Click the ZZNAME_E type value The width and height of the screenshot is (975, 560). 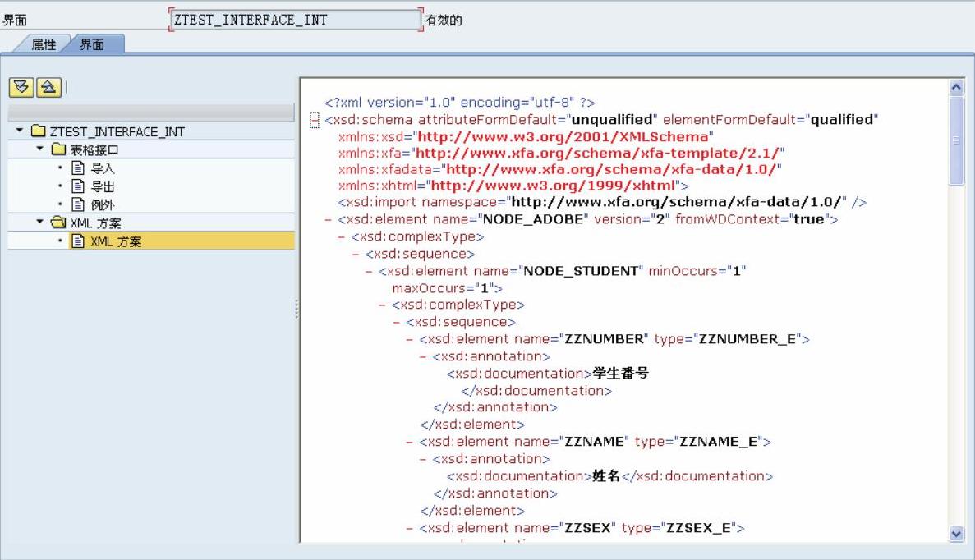718,441
